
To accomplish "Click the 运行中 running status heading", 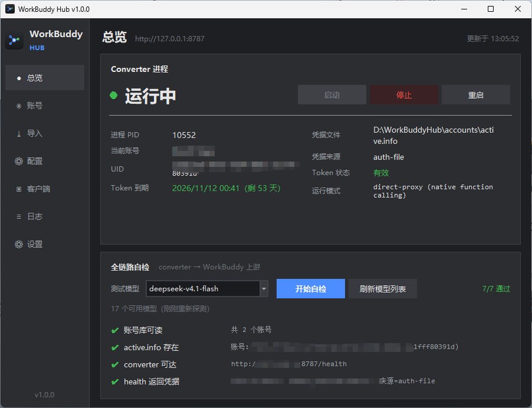I will [x=150, y=96].
